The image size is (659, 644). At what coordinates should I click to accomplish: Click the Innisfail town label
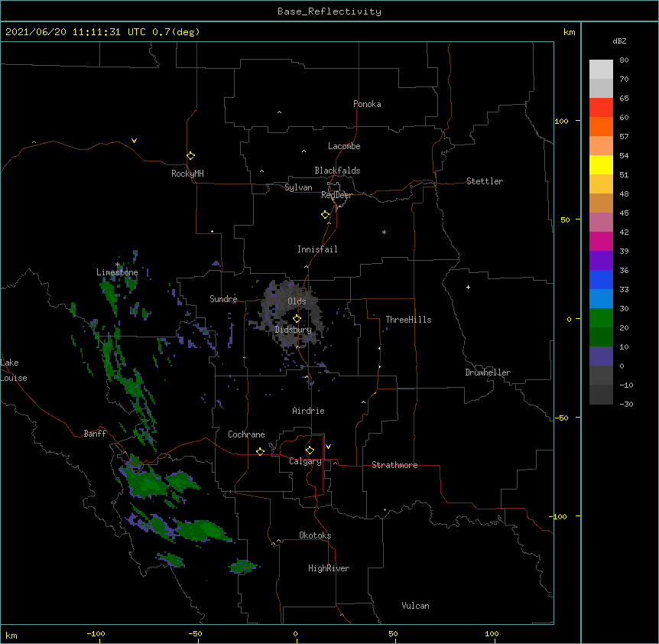[317, 249]
